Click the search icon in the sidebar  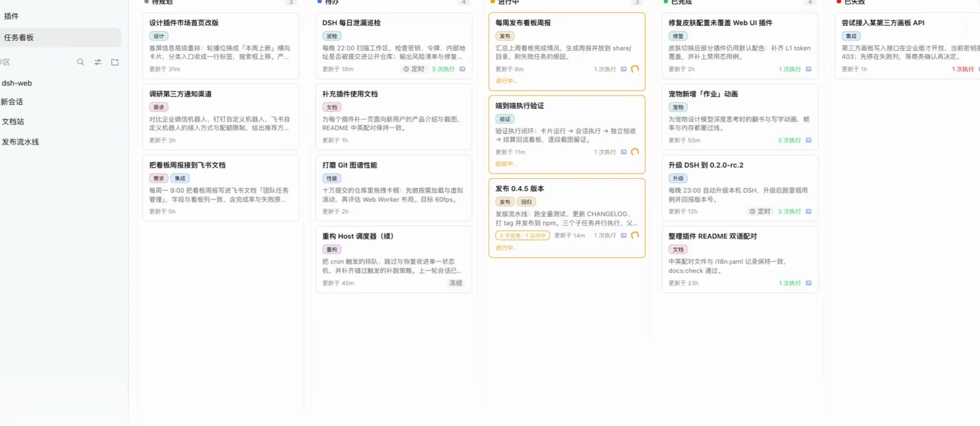[80, 62]
